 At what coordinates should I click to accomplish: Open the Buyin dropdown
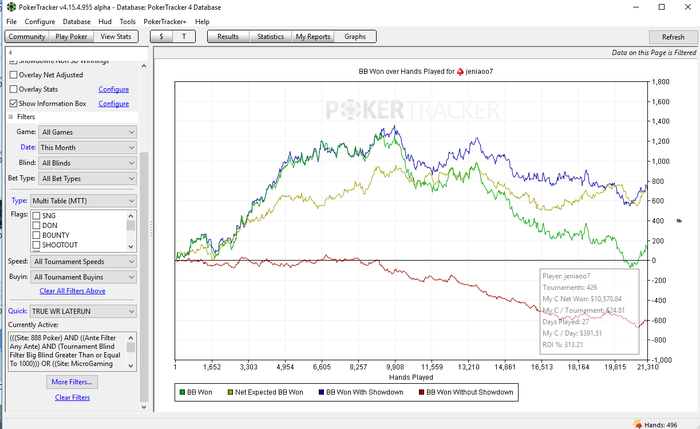pos(83,277)
